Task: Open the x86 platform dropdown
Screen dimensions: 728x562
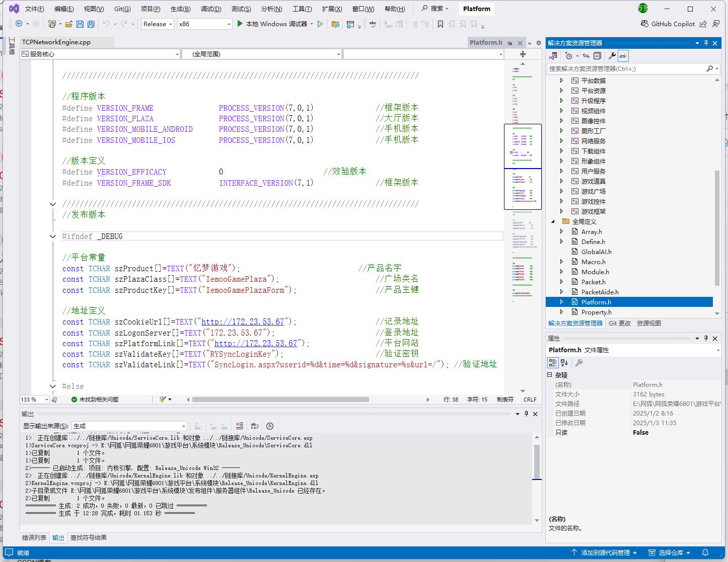Action: [204, 24]
